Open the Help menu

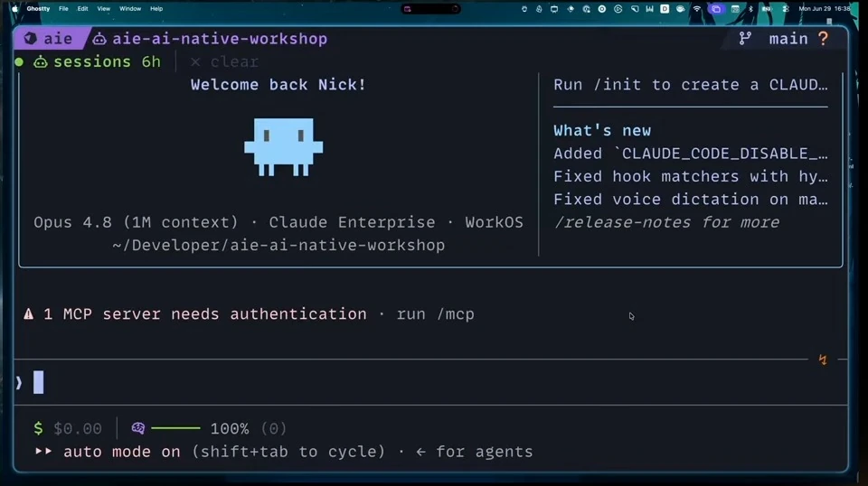(x=156, y=9)
